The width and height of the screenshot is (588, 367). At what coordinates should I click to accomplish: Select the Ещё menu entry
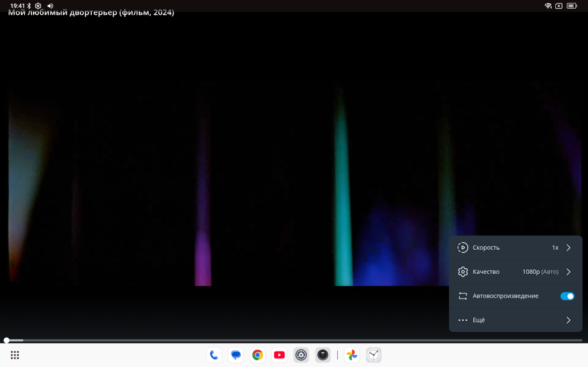pyautogui.click(x=479, y=320)
